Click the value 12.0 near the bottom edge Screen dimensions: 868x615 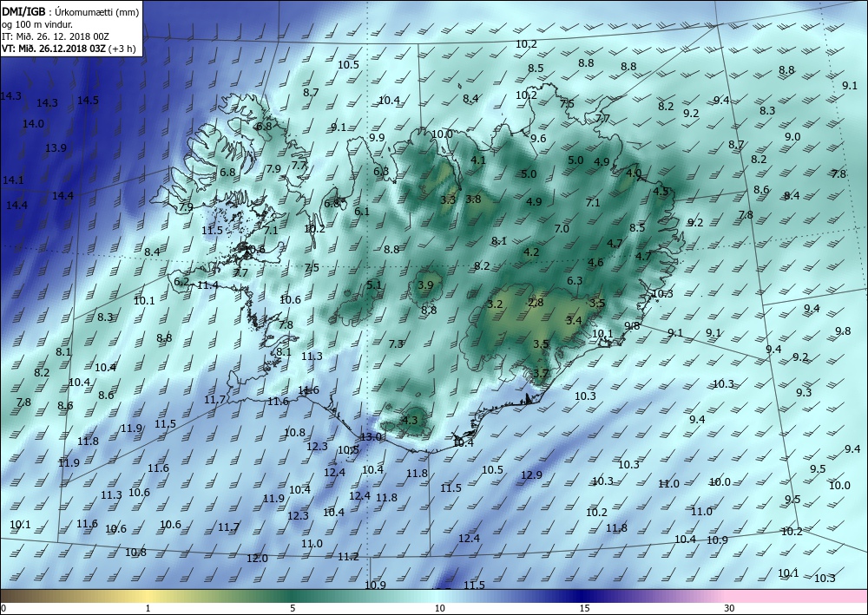pos(257,559)
